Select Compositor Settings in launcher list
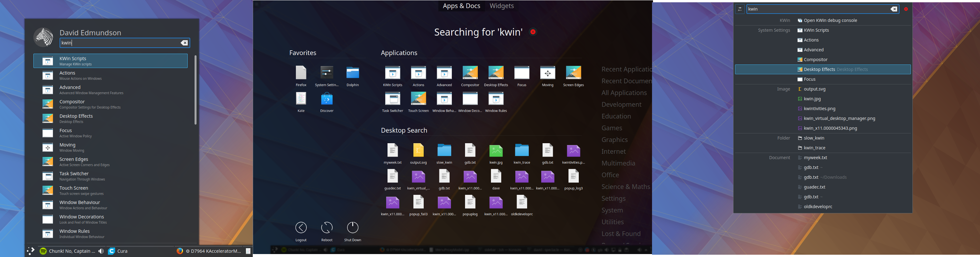Image resolution: width=980 pixels, height=257 pixels. [110, 104]
